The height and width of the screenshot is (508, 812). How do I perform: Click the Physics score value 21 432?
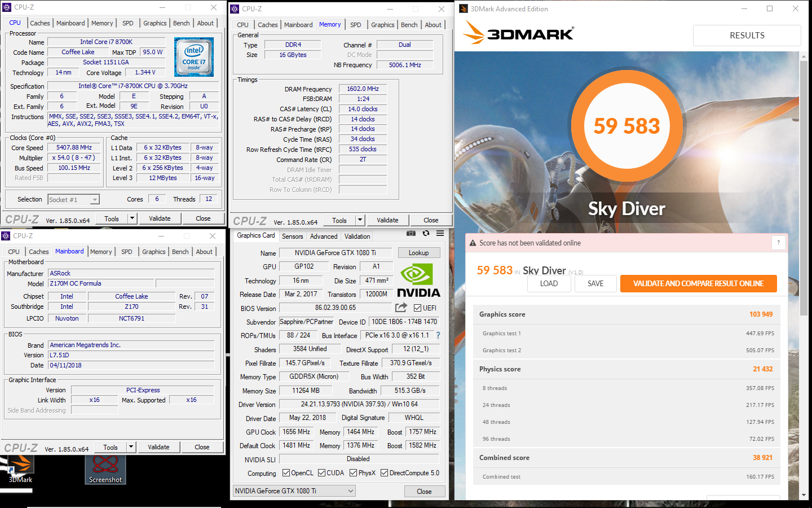(x=762, y=369)
